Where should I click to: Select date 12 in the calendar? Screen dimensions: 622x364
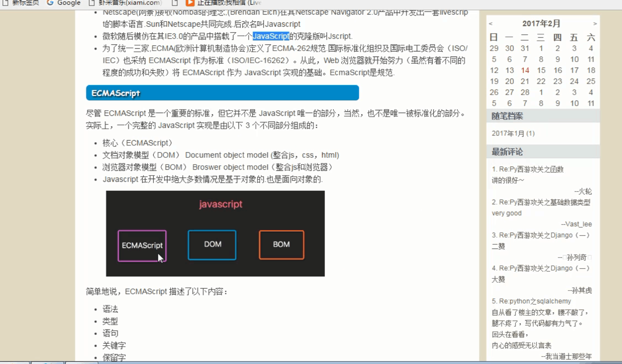[494, 70]
